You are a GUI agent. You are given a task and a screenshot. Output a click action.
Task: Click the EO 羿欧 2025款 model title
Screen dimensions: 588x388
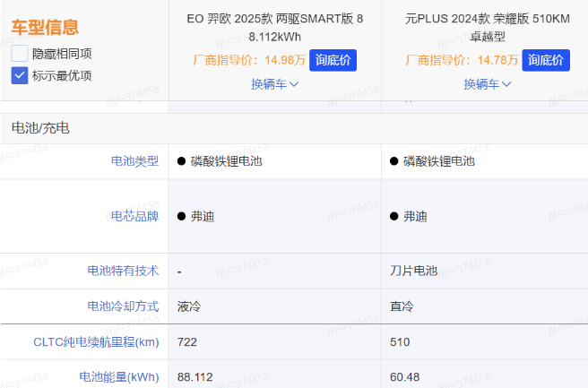[x=275, y=28]
